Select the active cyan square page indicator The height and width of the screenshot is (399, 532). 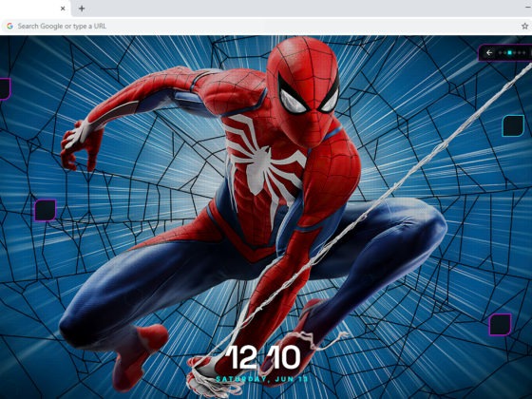(x=509, y=52)
